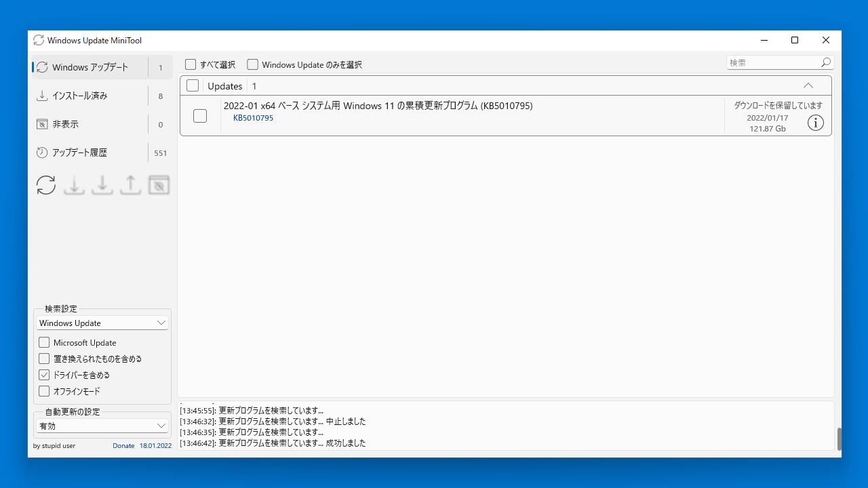Click the second download arrow install icon
Viewport: 868px width, 488px height.
click(102, 185)
